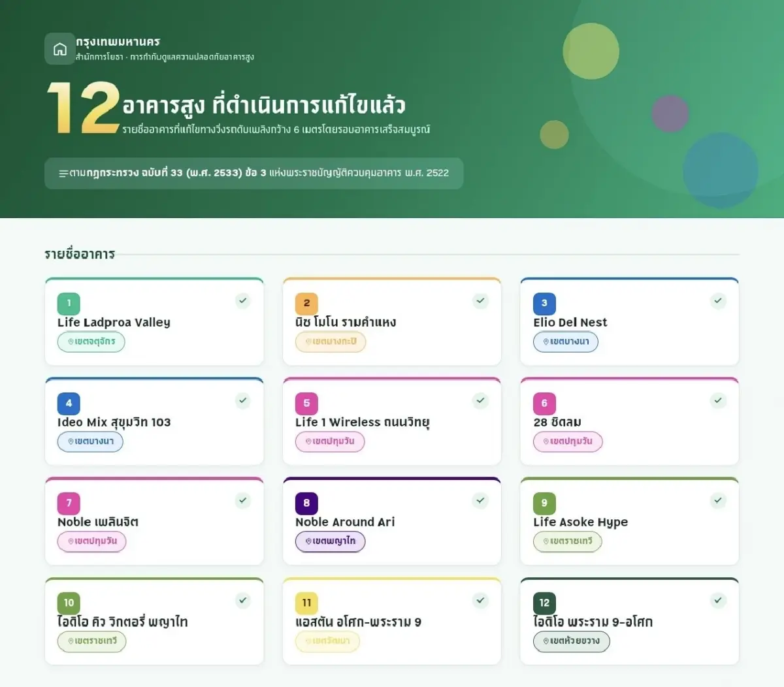This screenshot has width=784, height=687.
Task: Click the list icon in the กฎกระทรวง banner
Action: point(63,174)
